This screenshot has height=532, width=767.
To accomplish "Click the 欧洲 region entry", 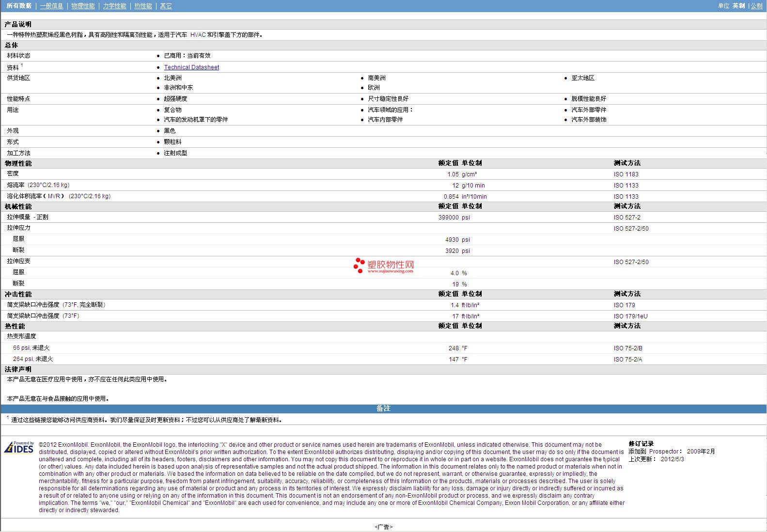I will tap(374, 88).
